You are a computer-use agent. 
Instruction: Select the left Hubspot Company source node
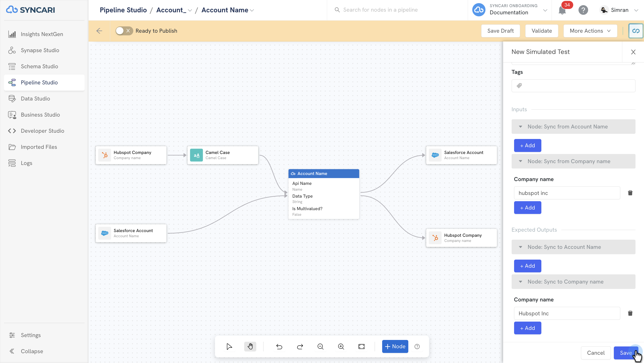131,155
